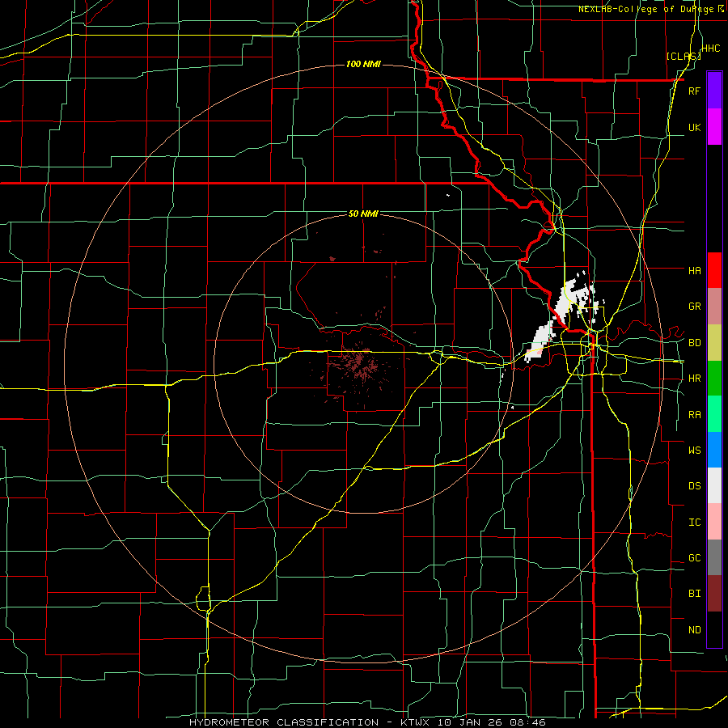
Task: Click the WS legend label
Action: coord(694,450)
